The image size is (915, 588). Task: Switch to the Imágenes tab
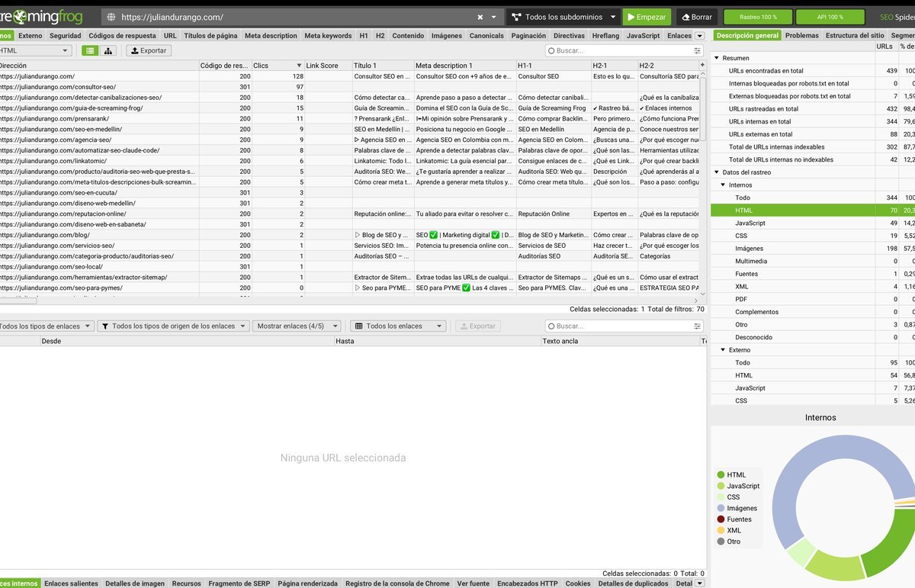446,34
